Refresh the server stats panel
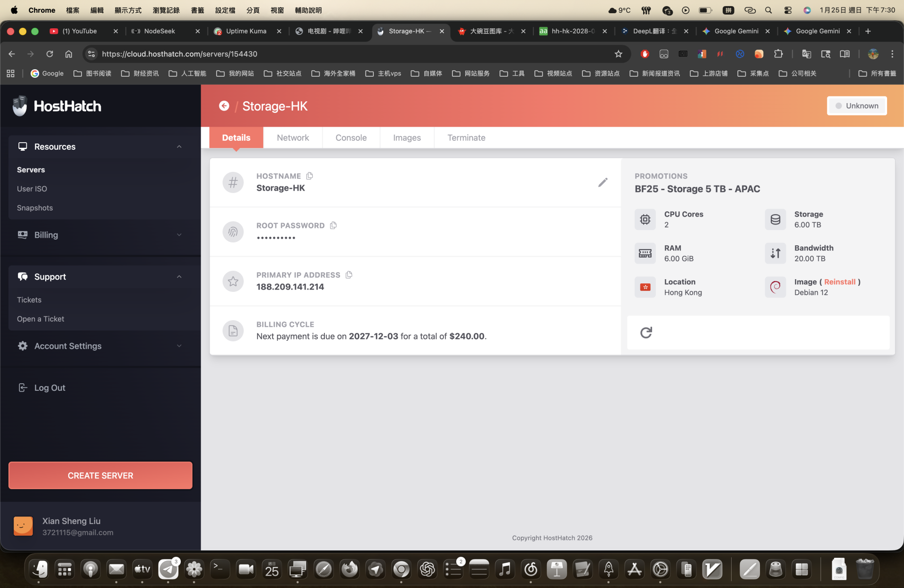 point(646,333)
